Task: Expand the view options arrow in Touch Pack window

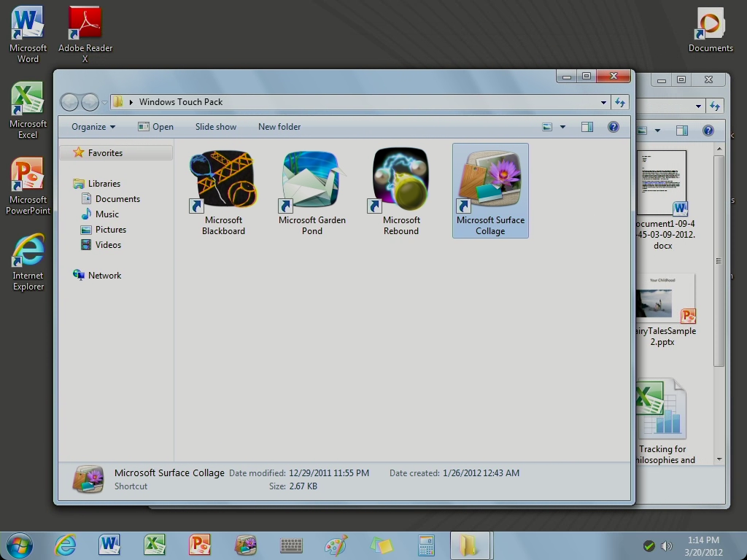Action: tap(562, 127)
